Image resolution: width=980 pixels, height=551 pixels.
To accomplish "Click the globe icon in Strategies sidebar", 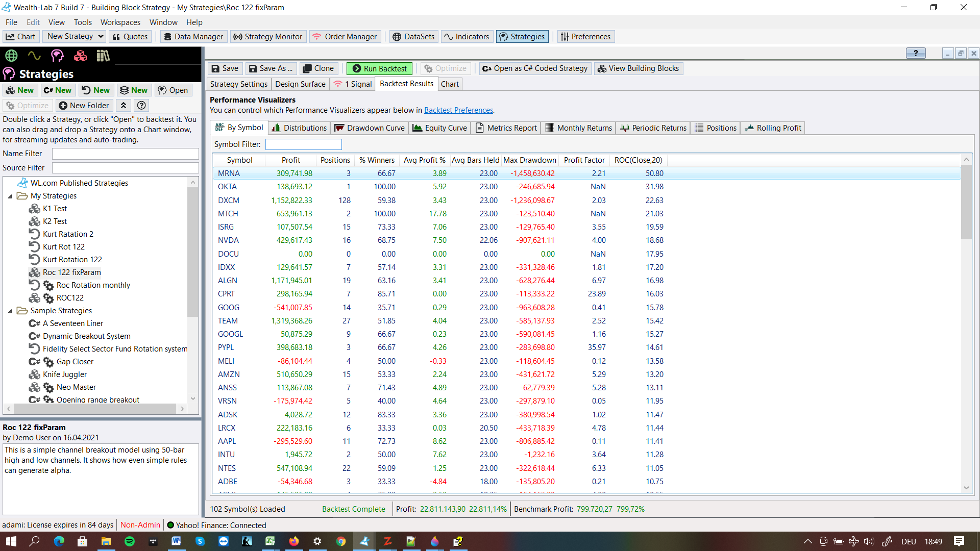I will point(11,56).
